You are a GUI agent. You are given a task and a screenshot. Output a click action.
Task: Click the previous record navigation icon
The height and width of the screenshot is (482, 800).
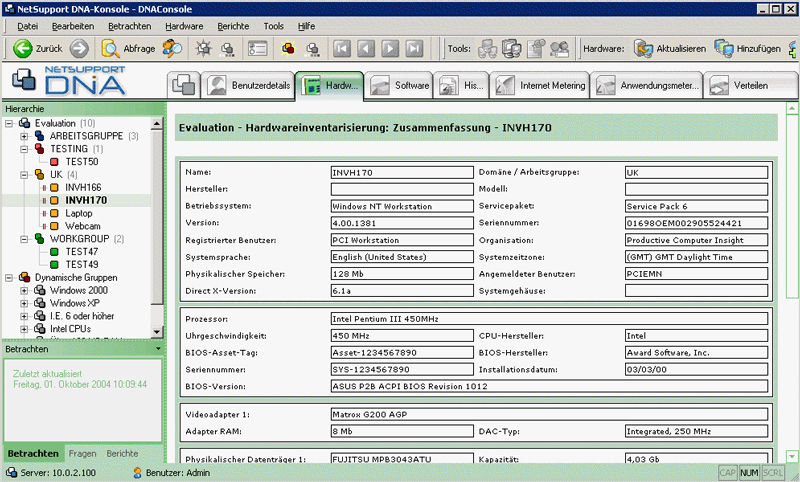[x=366, y=48]
